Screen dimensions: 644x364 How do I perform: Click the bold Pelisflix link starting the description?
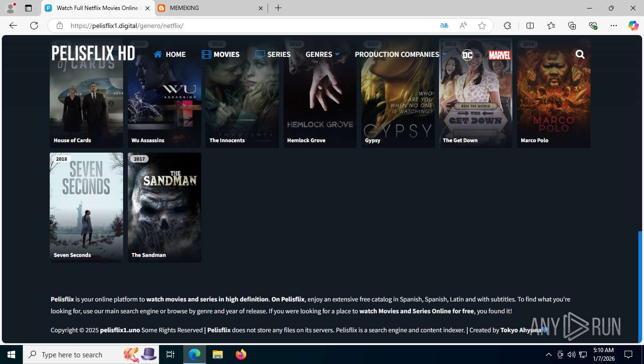pos(63,299)
